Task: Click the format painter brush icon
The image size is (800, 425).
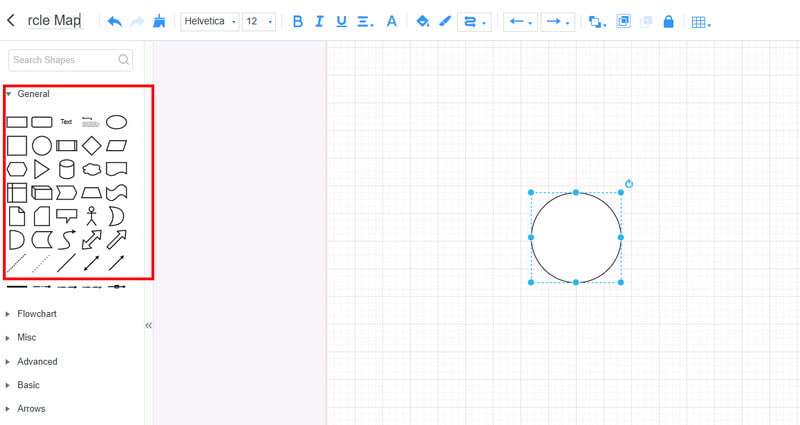Action: [159, 21]
